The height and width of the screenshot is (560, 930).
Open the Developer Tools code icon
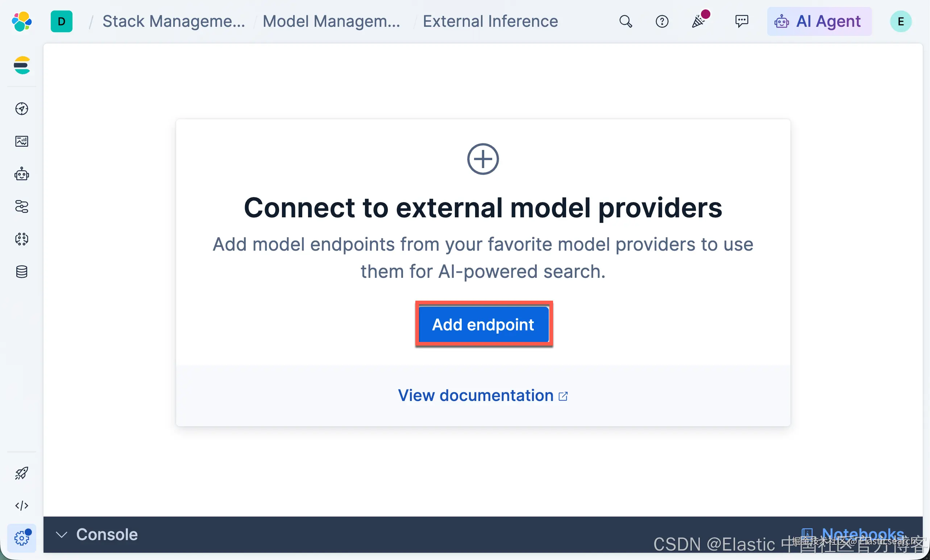point(22,505)
